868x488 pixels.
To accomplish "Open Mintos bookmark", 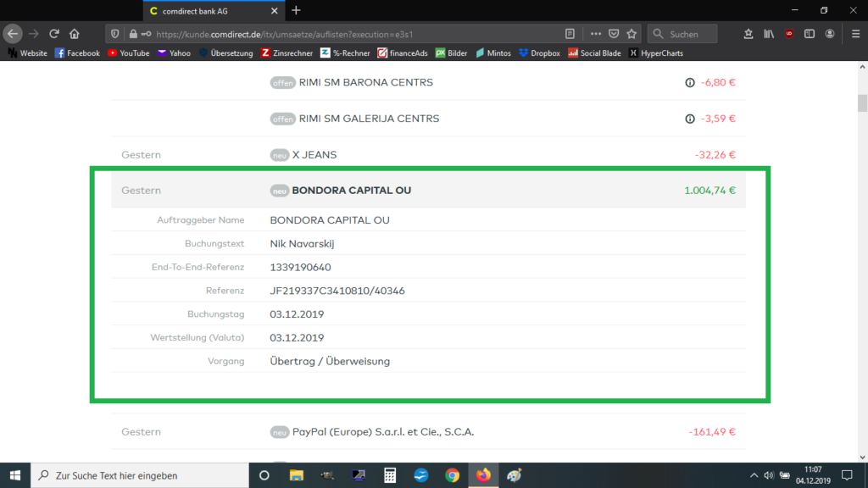I will [x=492, y=53].
